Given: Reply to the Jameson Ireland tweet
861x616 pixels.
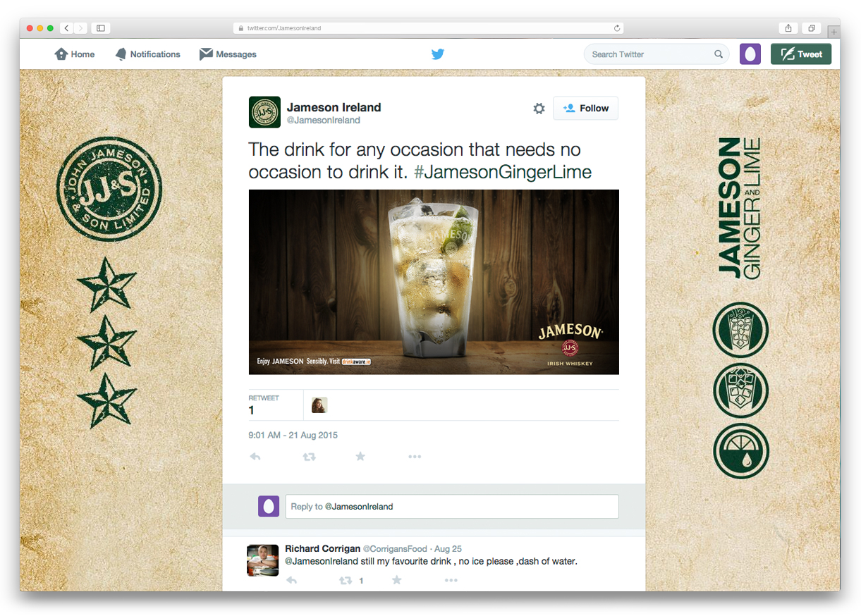Looking at the screenshot, I should point(255,457).
